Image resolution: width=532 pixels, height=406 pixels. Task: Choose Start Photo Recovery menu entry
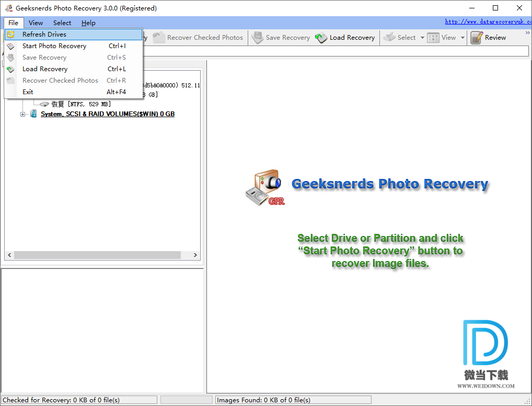pos(73,46)
